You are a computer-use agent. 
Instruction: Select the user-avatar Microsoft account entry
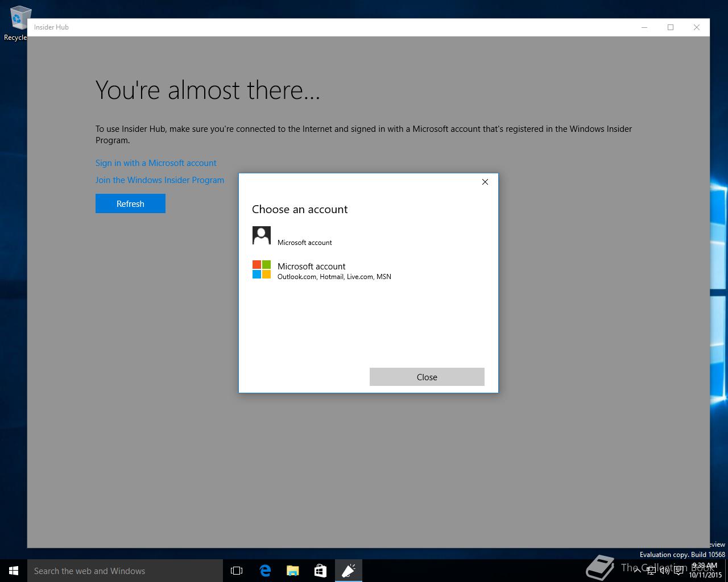368,236
